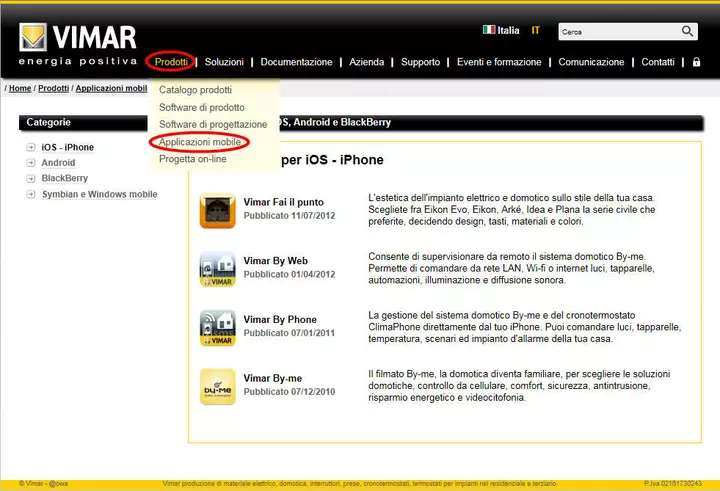The image size is (720, 491).
Task: Open the Soluzioni menu
Action: point(224,62)
